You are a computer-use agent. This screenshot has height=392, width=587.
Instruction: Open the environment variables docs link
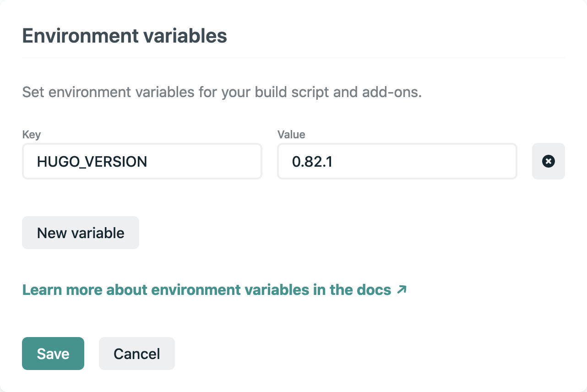pyautogui.click(x=214, y=290)
